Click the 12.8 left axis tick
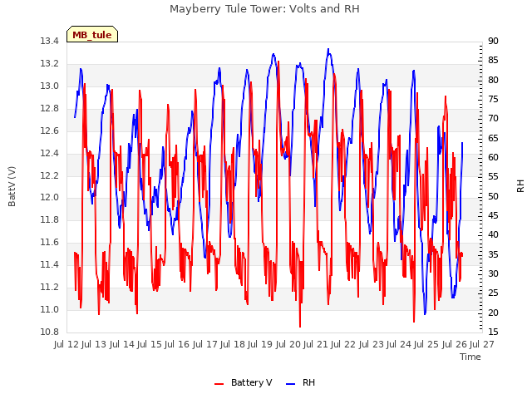This screenshot has height=399, width=532. (50, 109)
